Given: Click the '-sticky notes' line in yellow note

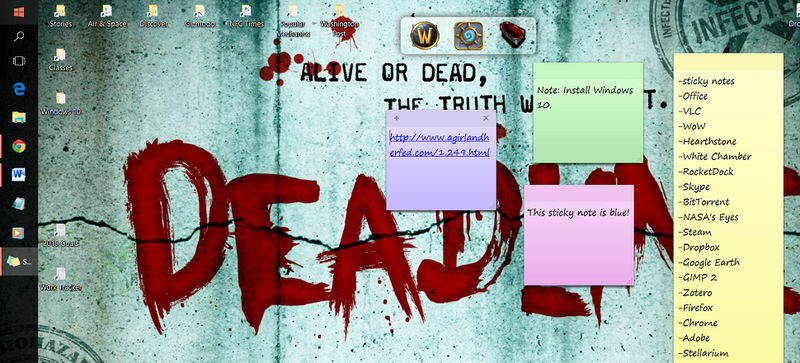Looking at the screenshot, I should 707,81.
